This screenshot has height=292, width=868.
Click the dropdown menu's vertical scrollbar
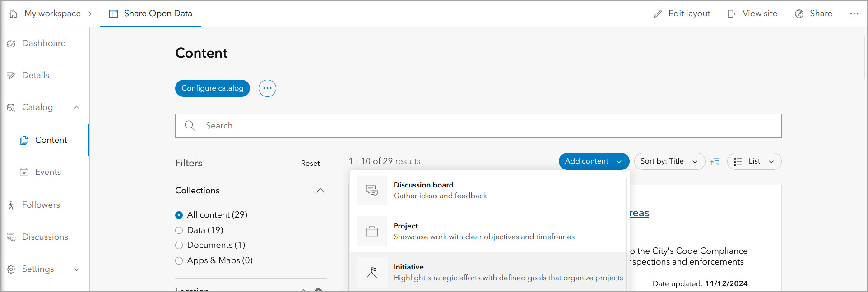point(627,230)
